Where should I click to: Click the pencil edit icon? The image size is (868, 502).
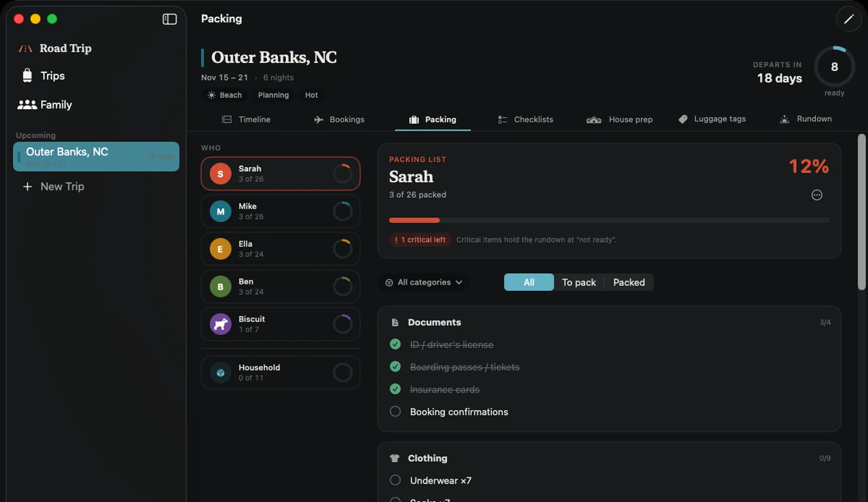(848, 19)
